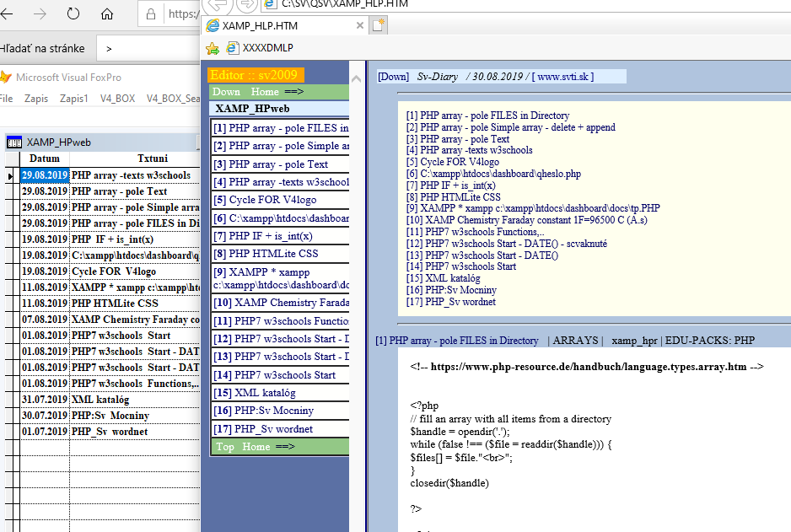Open the Zapis menu in FoxPro
This screenshot has height=532, width=791.
(x=36, y=99)
